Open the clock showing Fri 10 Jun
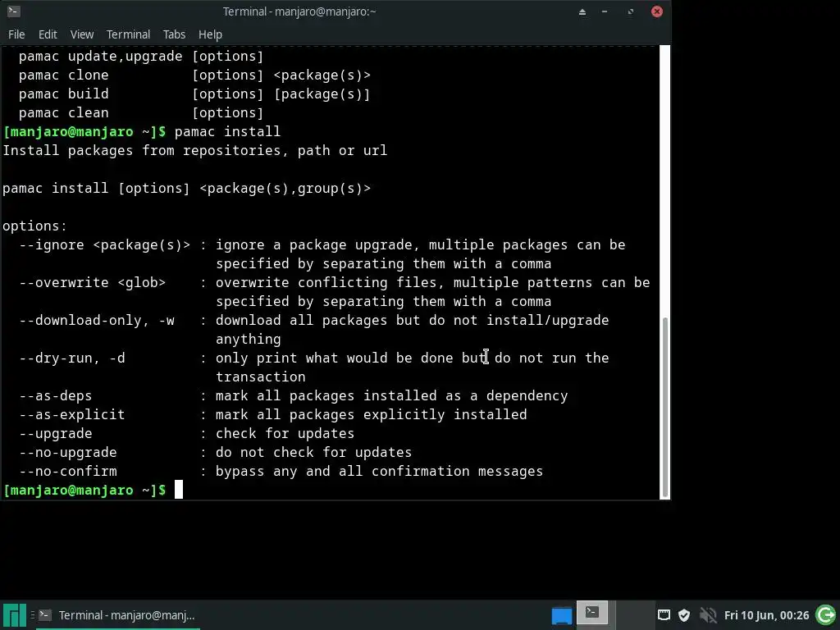This screenshot has width=840, height=630. (x=767, y=615)
